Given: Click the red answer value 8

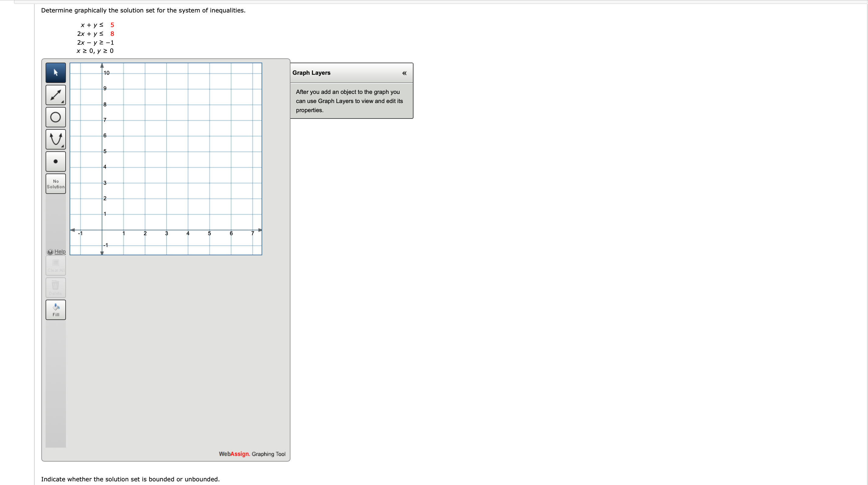Looking at the screenshot, I should tap(112, 34).
